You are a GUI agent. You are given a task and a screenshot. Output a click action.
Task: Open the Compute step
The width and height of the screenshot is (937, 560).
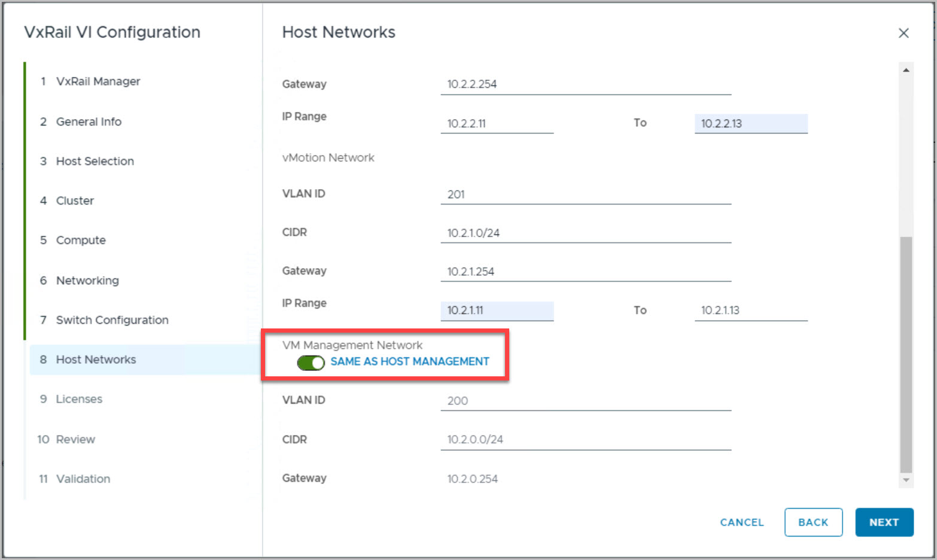pos(81,240)
